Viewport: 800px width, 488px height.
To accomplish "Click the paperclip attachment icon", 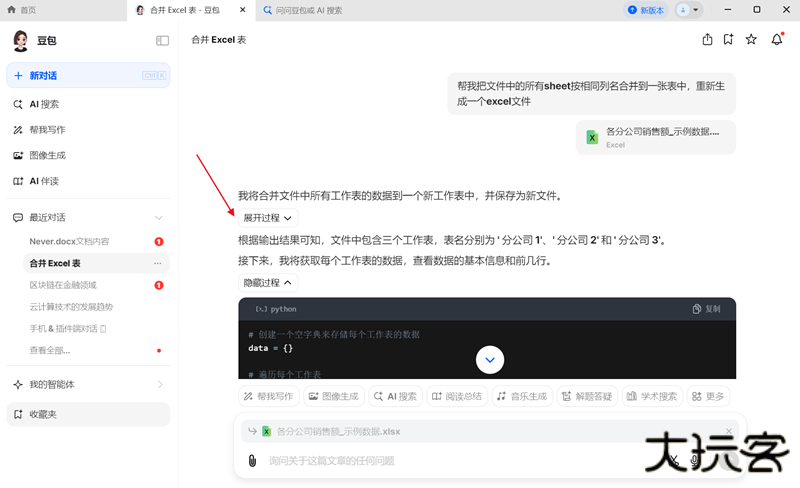I will 252,461.
